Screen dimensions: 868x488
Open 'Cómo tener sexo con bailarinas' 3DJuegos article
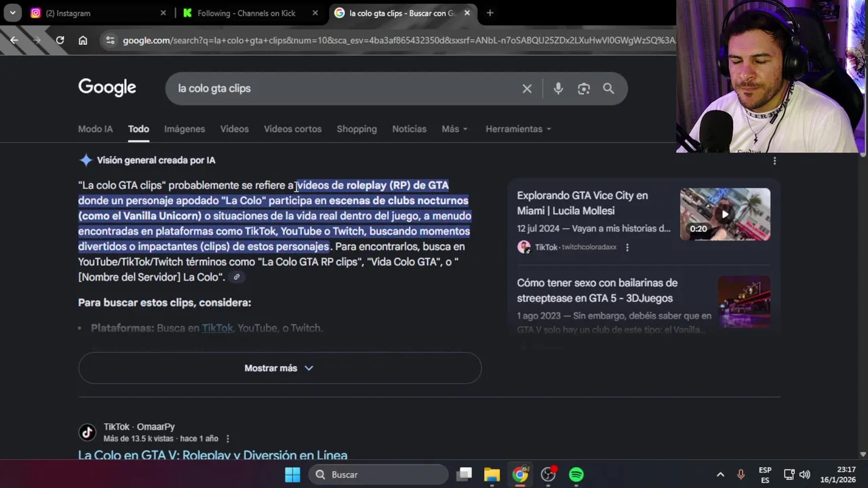(597, 290)
